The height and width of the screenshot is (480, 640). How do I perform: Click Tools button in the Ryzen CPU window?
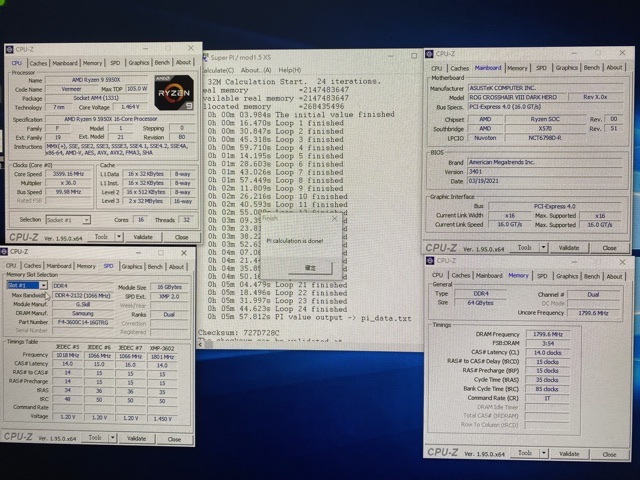coord(101,237)
